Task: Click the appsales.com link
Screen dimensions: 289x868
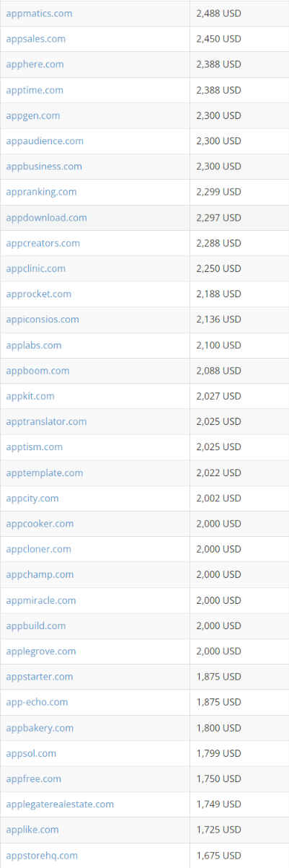Action: click(x=35, y=39)
